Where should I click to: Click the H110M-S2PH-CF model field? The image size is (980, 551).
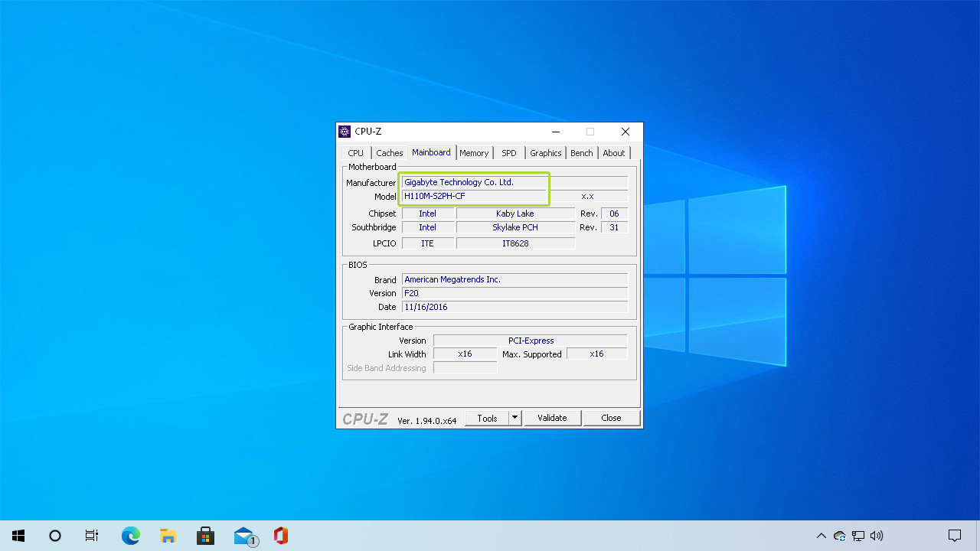tap(475, 196)
